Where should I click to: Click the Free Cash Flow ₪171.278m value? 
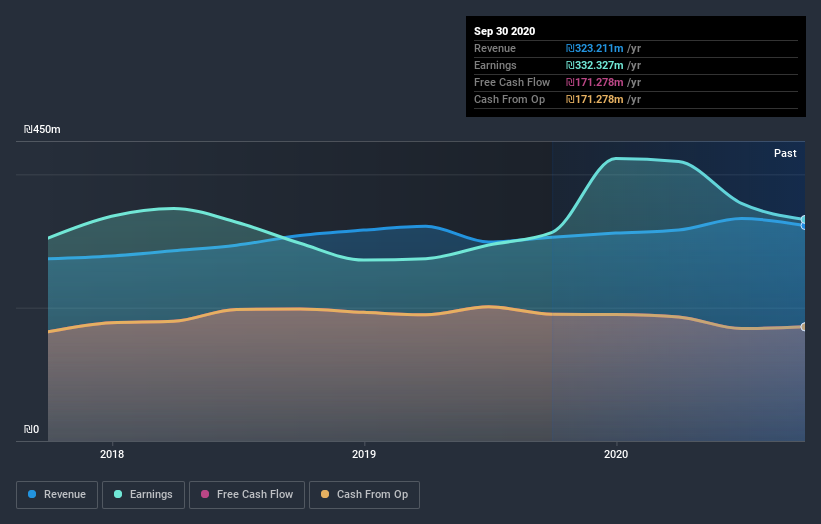pyautogui.click(x=594, y=82)
